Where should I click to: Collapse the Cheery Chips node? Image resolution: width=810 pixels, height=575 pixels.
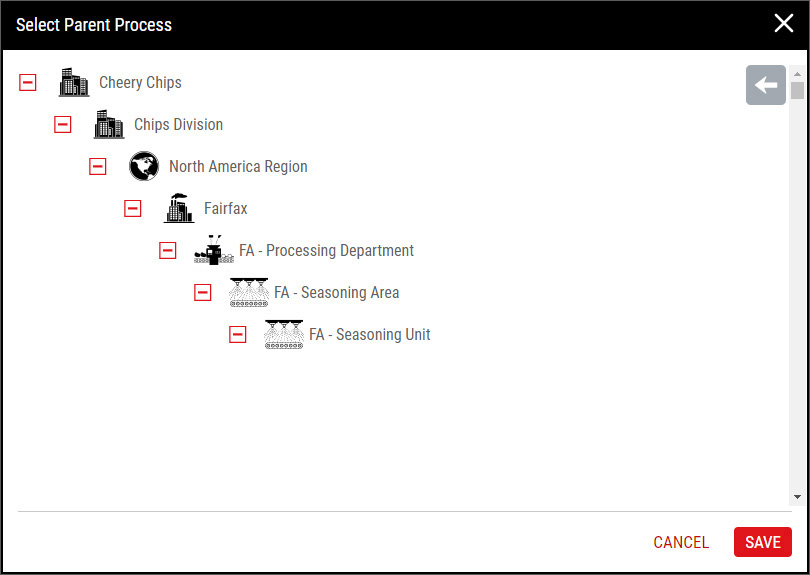(28, 82)
